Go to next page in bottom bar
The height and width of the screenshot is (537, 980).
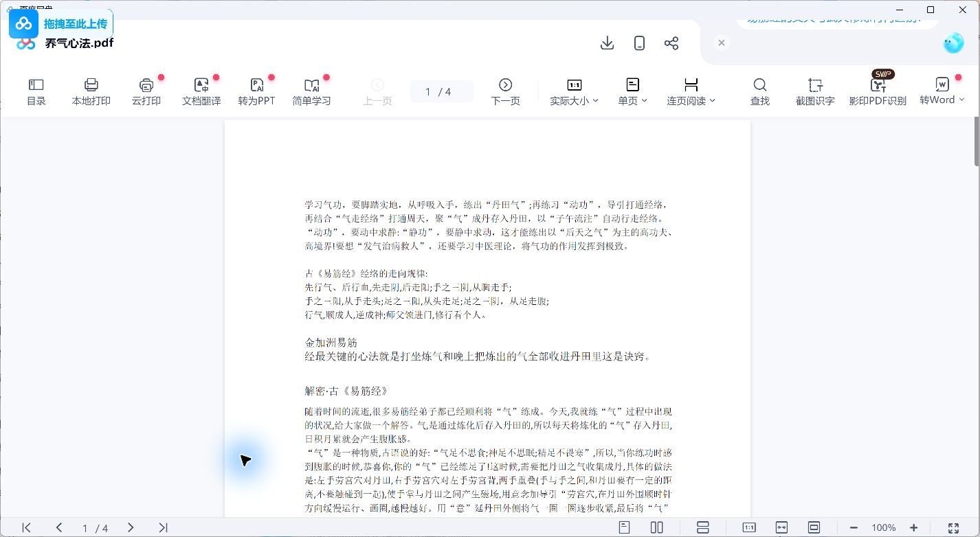coord(131,527)
